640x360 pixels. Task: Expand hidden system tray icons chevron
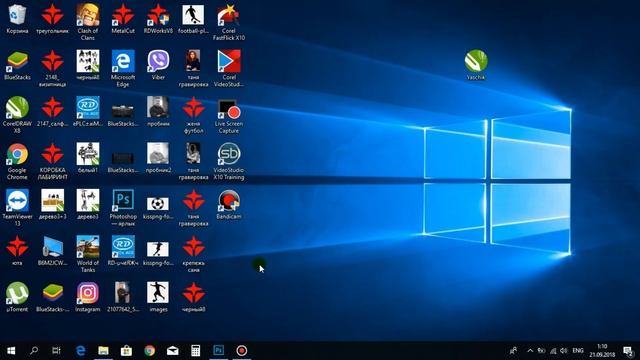[x=530, y=351]
